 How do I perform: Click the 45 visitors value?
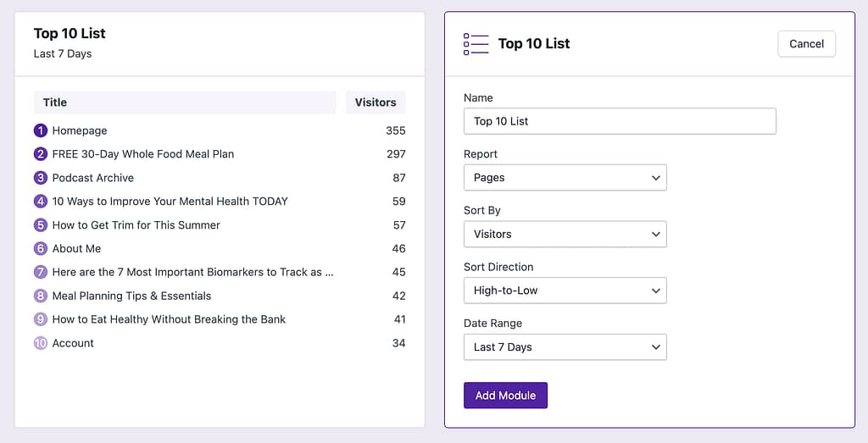(399, 272)
